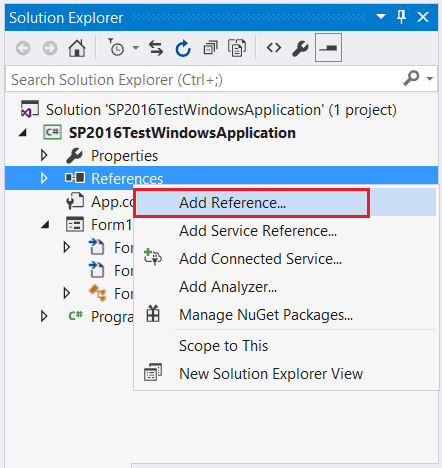This screenshot has width=442, height=468.
Task: Refresh the Solution Explorer
Action: [183, 48]
